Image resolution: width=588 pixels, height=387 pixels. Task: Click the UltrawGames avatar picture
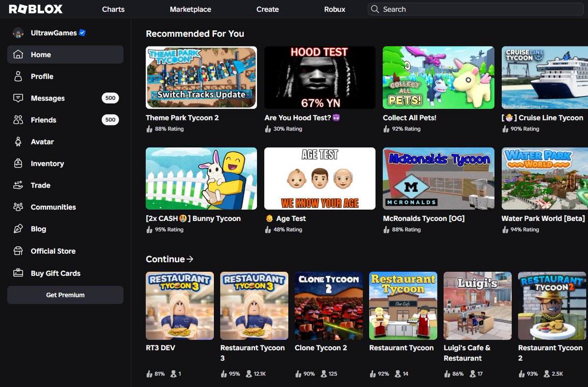click(18, 33)
